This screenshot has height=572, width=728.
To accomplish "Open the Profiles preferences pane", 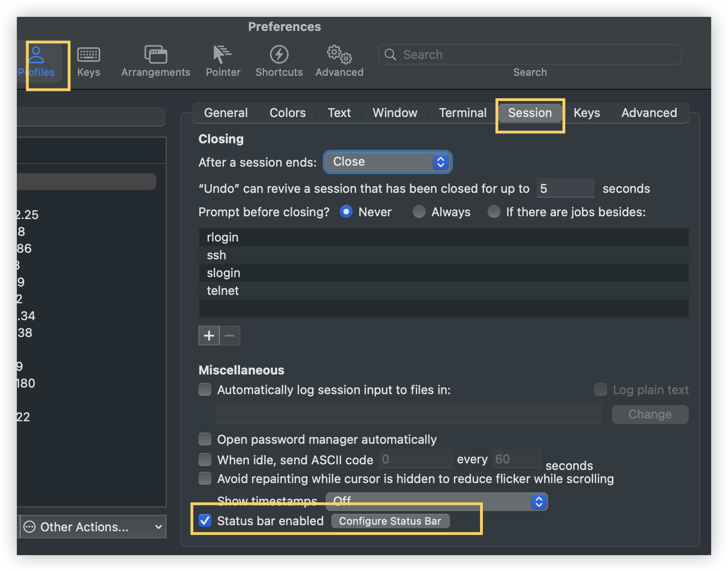I will click(36, 62).
